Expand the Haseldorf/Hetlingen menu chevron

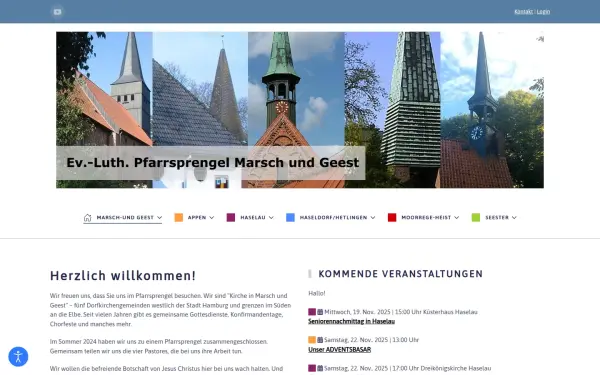point(373,218)
